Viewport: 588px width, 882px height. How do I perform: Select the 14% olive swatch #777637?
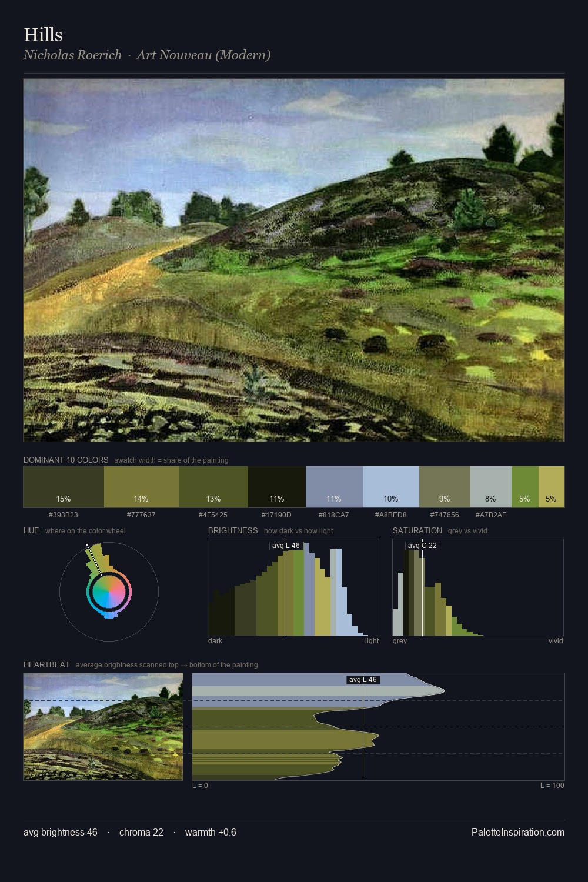point(141,487)
